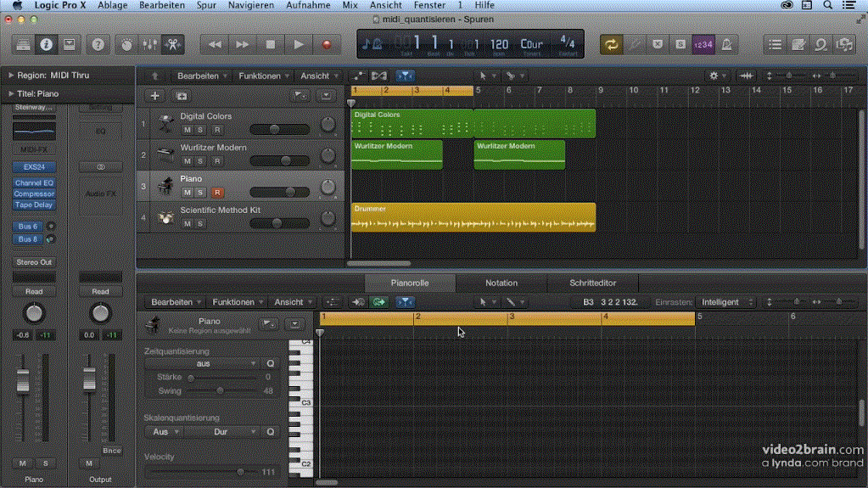Click the Stereo Out output slot
Image resolution: width=868 pixels, height=488 pixels.
tap(34, 262)
